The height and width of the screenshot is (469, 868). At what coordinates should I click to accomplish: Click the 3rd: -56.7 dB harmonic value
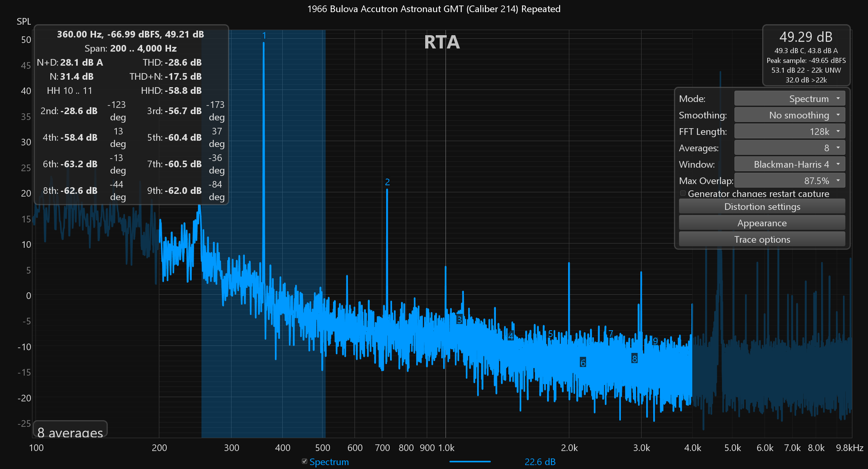click(175, 111)
